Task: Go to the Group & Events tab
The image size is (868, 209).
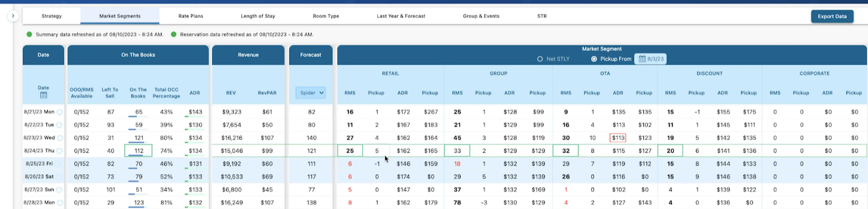Action: click(x=481, y=16)
